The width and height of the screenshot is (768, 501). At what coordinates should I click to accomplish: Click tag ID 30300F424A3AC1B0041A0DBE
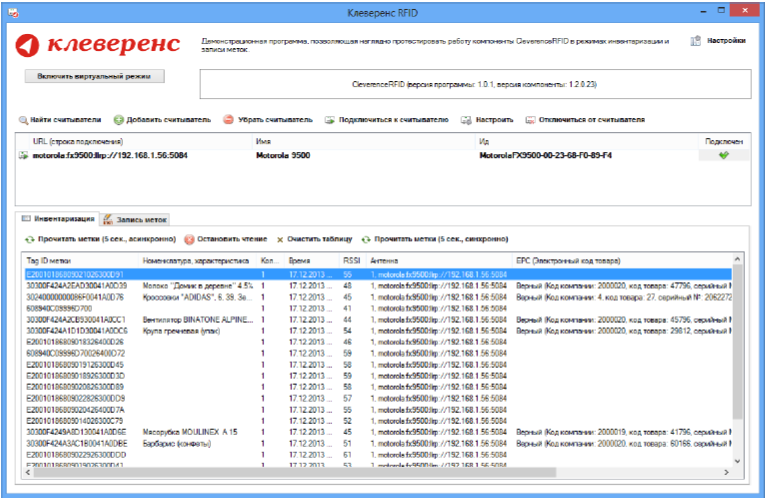(77, 444)
